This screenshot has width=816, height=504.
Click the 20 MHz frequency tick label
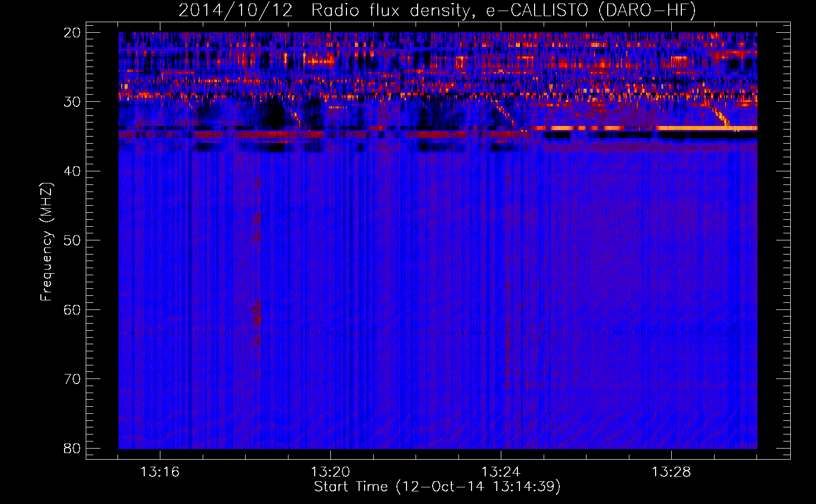click(73, 33)
